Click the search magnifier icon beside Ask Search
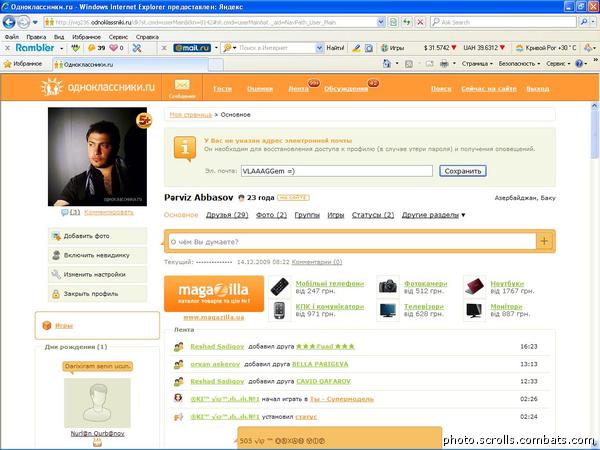 click(584, 22)
